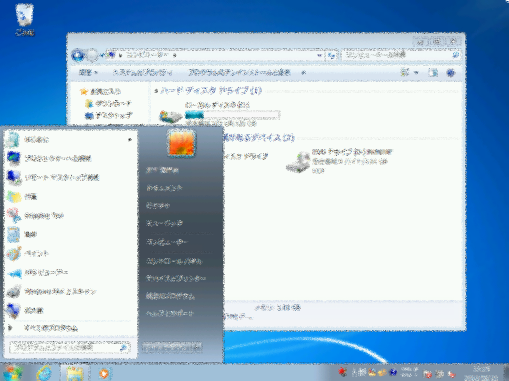Click Uninstall or change a program button
Image resolution: width=509 pixels, height=381 pixels.
pos(239,72)
